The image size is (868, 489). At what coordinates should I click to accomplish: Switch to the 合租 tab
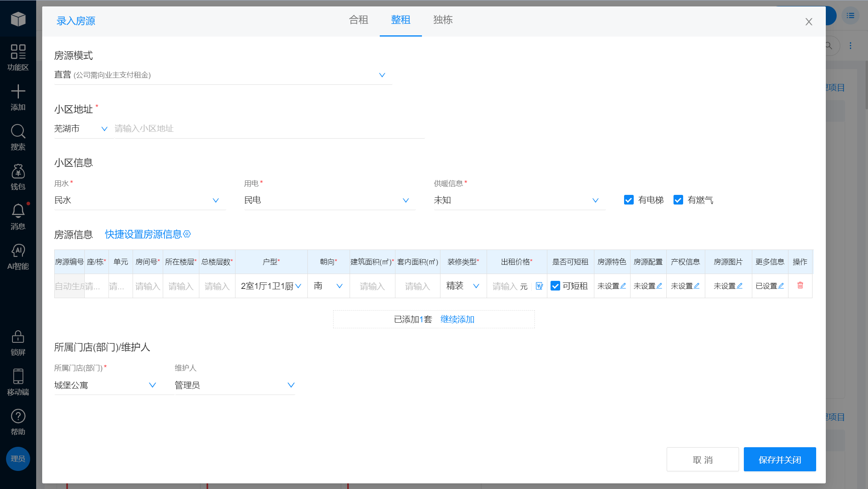(358, 20)
